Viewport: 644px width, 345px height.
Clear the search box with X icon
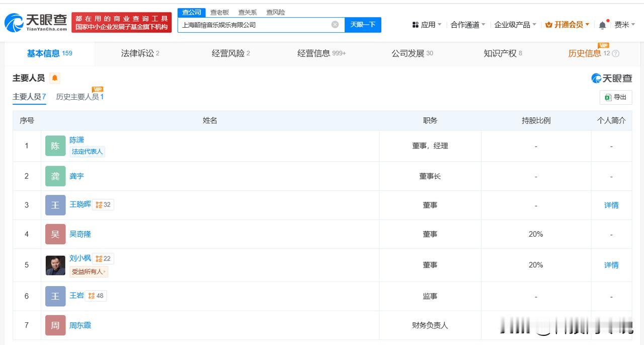pos(335,24)
